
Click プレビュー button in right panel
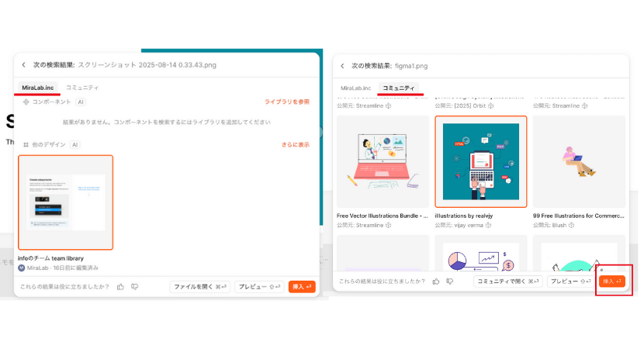click(x=571, y=282)
